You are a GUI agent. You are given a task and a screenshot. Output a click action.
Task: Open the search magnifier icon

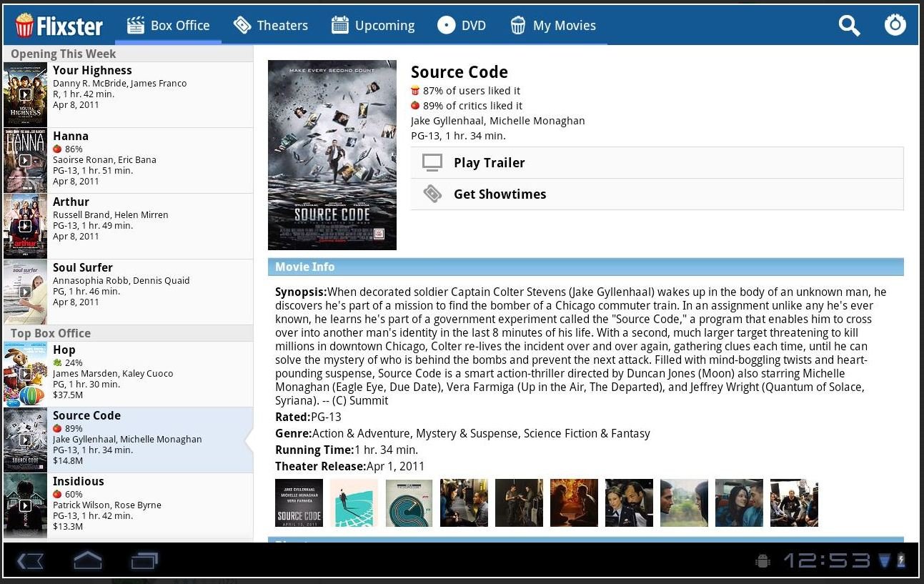849,26
